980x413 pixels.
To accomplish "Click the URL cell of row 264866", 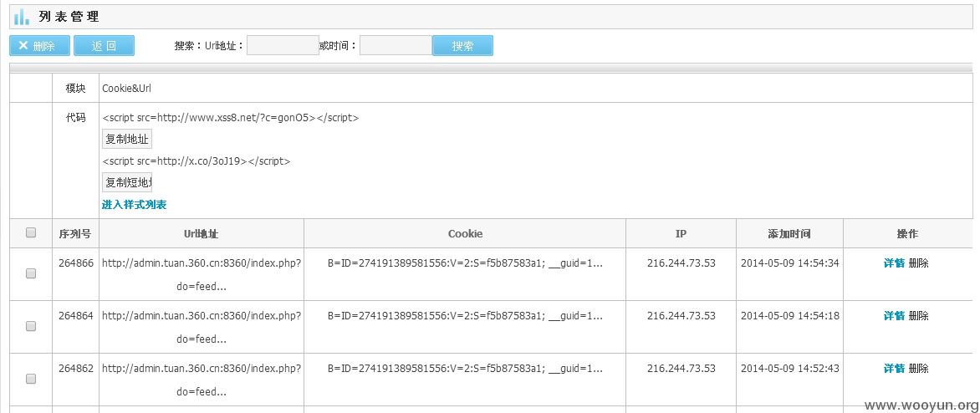I will point(202,274).
